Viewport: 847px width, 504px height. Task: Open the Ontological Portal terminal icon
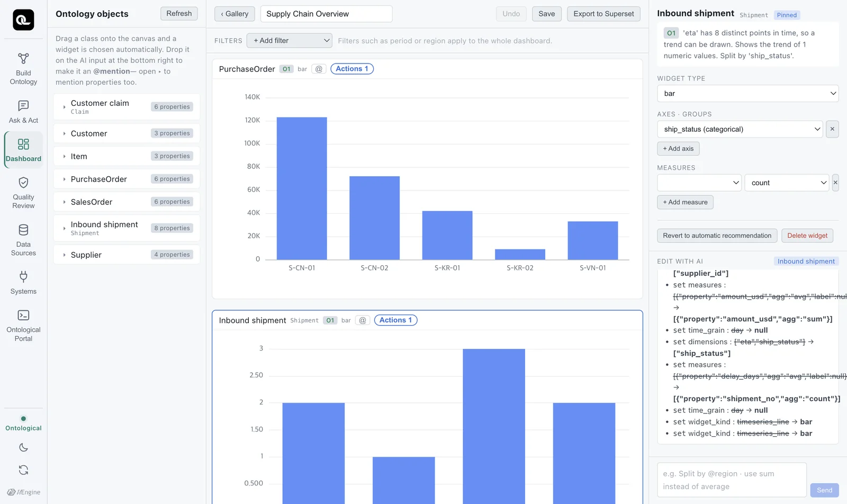click(x=23, y=315)
